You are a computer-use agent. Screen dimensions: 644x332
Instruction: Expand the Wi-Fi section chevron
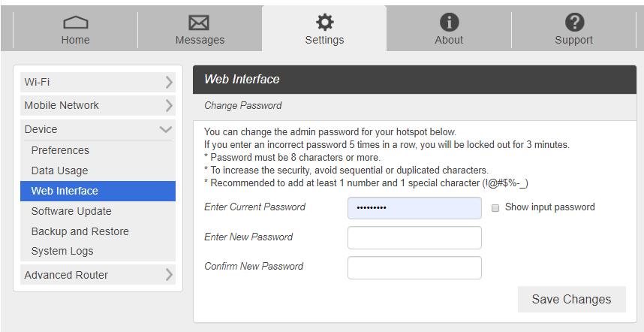click(169, 82)
